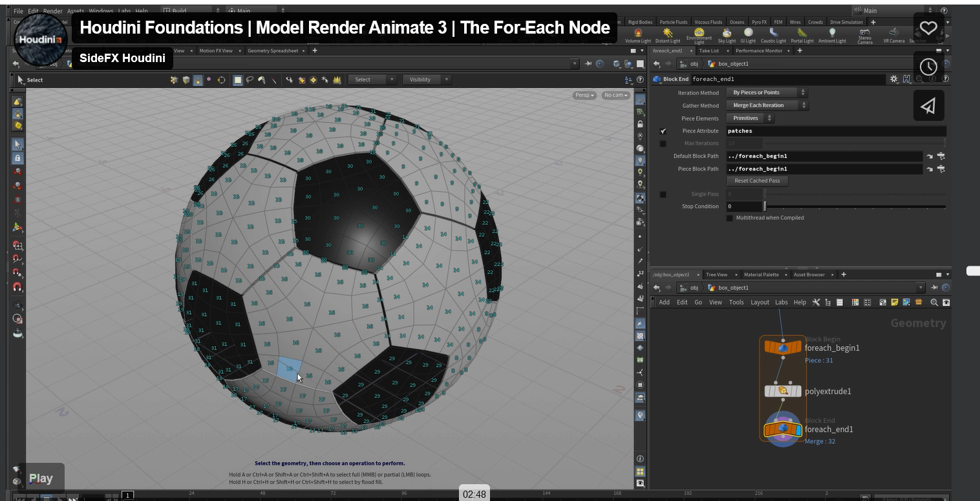Open the File menu
This screenshot has width=980, height=501.
click(x=18, y=11)
